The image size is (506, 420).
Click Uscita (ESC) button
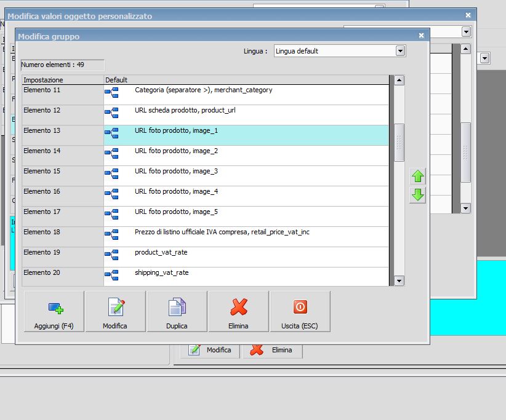click(x=300, y=311)
